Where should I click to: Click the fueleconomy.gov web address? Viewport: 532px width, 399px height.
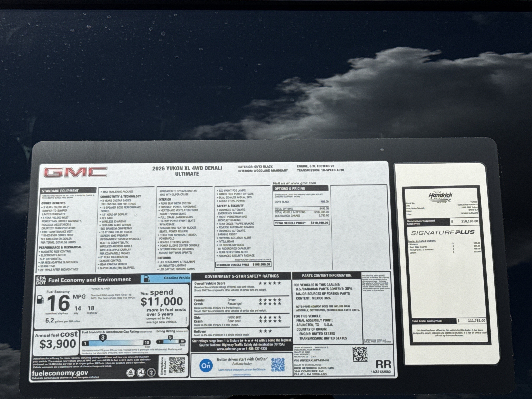point(60,373)
